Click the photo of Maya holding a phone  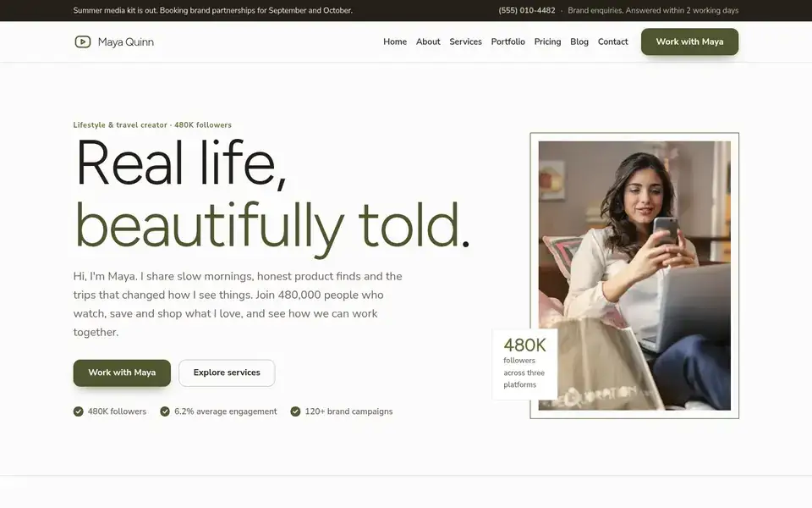pyautogui.click(x=634, y=276)
